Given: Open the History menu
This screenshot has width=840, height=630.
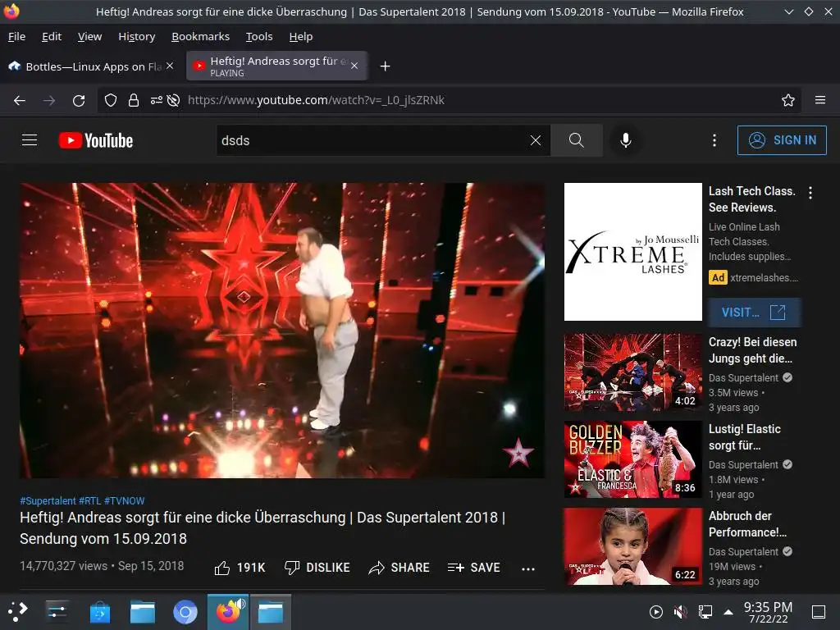Looking at the screenshot, I should tap(137, 36).
